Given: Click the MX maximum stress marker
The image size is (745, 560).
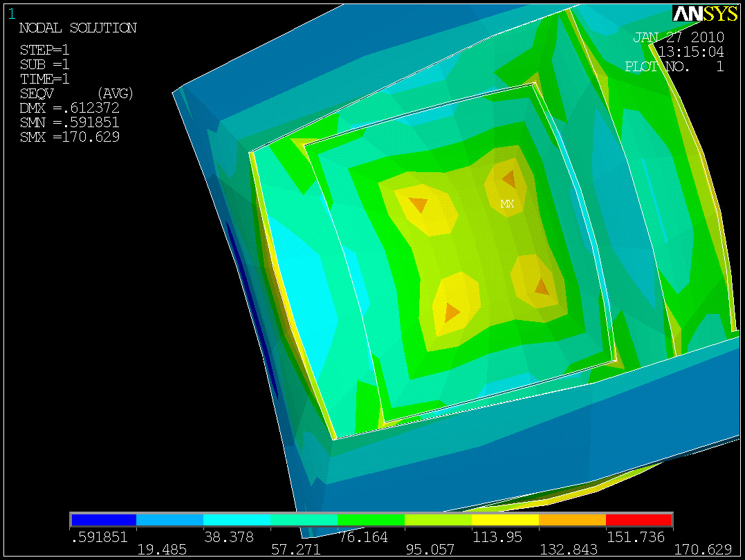Looking at the screenshot, I should pos(507,204).
